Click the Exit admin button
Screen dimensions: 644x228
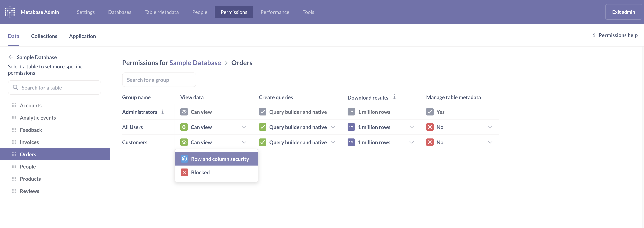coord(623,12)
